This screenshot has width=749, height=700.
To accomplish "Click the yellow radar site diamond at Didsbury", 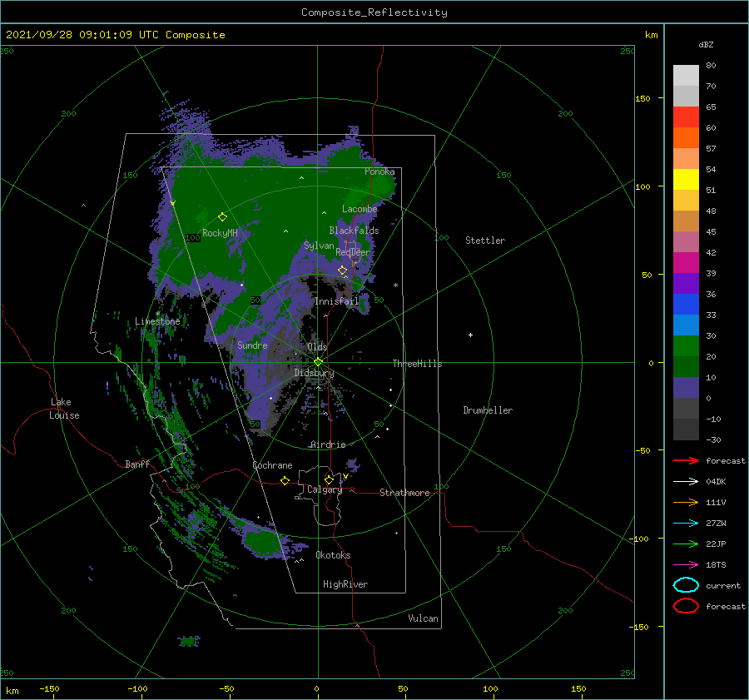I will pos(318,362).
